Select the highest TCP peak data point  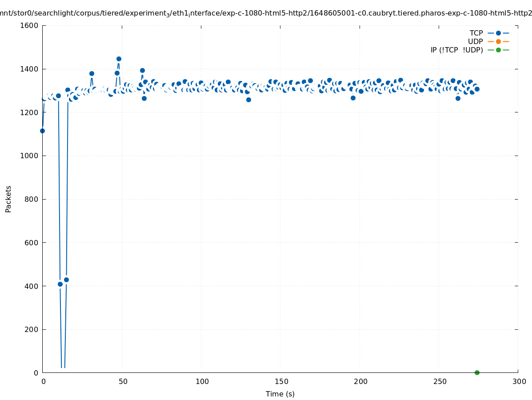point(119,59)
